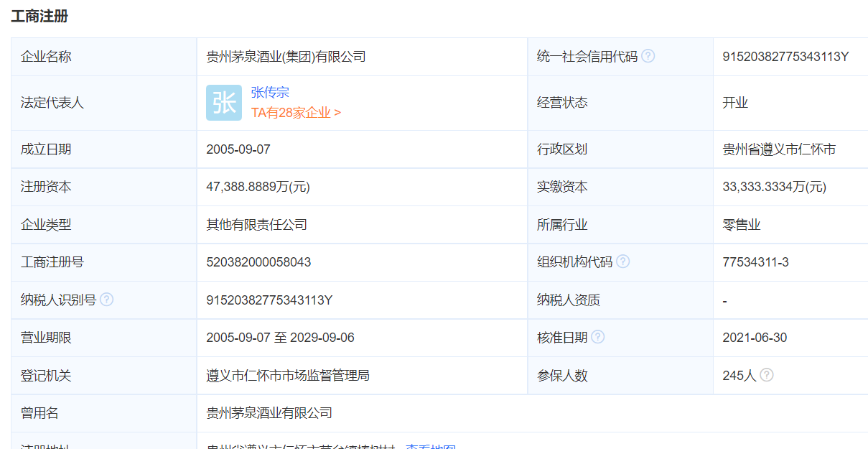Select industry value 零售业
Screen dimensions: 868x449
click(742, 225)
